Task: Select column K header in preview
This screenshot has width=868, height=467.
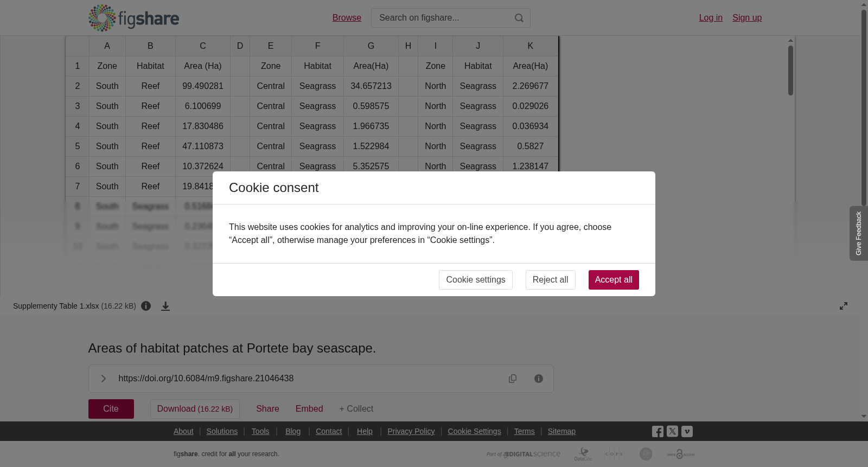Action: tap(531, 46)
